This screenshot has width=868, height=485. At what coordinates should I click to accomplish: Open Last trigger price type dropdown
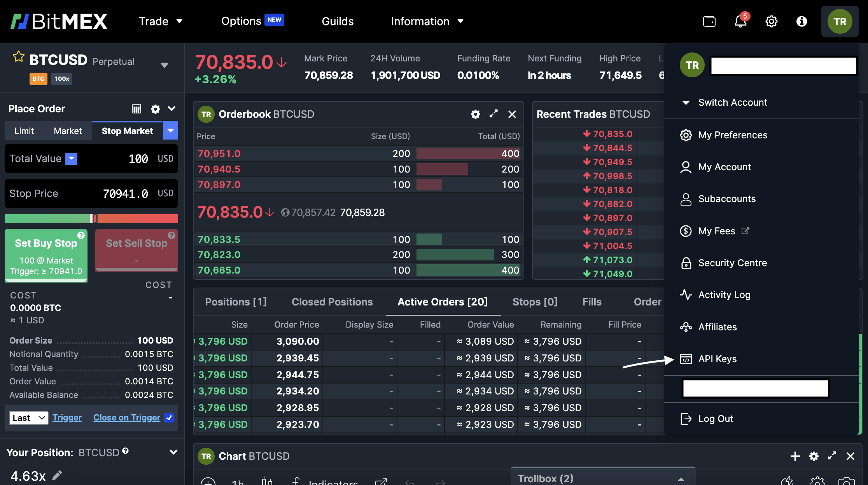(x=28, y=418)
